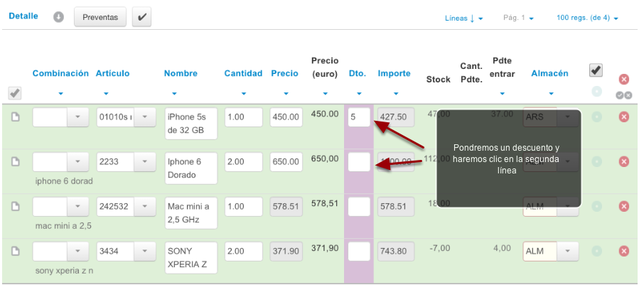Sort by the Almacén column header
Screen dimensions: 644x285
click(549, 73)
